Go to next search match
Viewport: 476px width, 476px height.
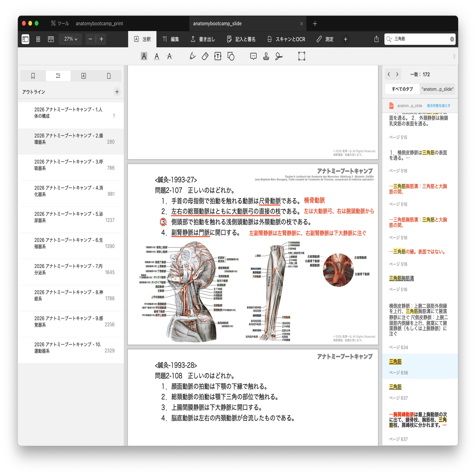pyautogui.click(x=397, y=74)
